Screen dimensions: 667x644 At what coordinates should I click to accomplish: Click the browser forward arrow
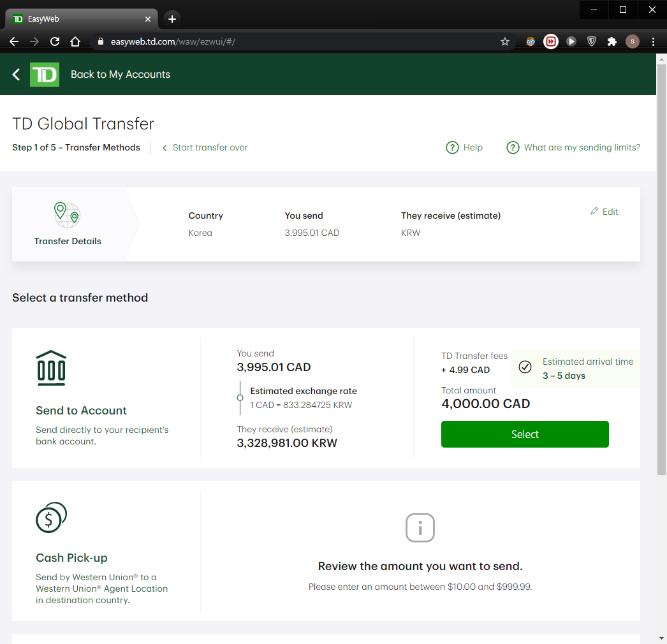(x=34, y=41)
